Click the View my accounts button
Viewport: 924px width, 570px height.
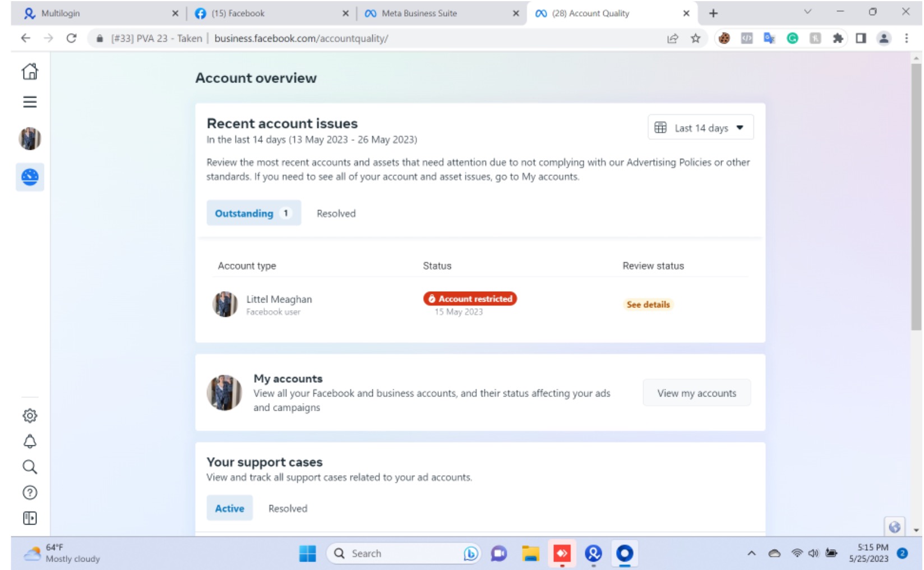[x=696, y=393]
